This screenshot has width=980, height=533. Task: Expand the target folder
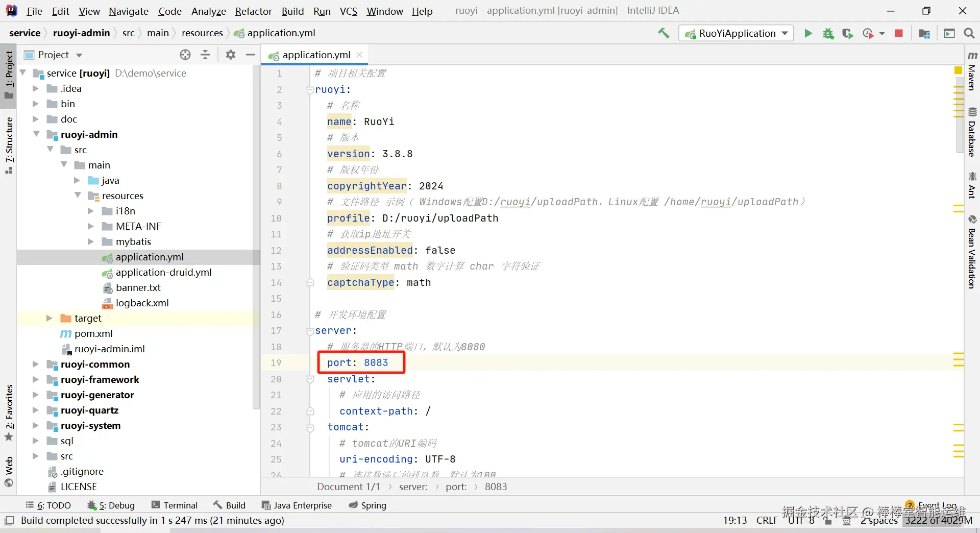coord(49,318)
